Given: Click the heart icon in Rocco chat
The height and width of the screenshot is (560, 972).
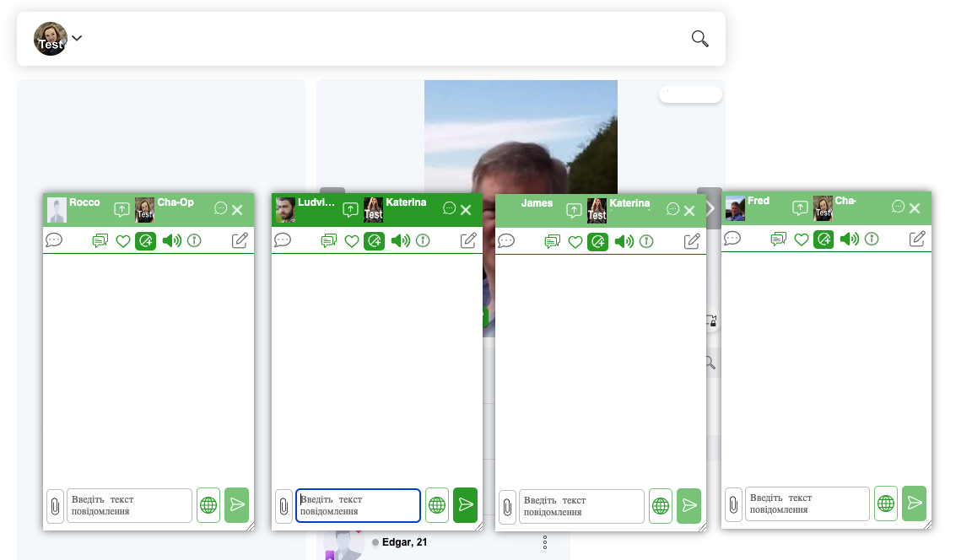Looking at the screenshot, I should 122,241.
